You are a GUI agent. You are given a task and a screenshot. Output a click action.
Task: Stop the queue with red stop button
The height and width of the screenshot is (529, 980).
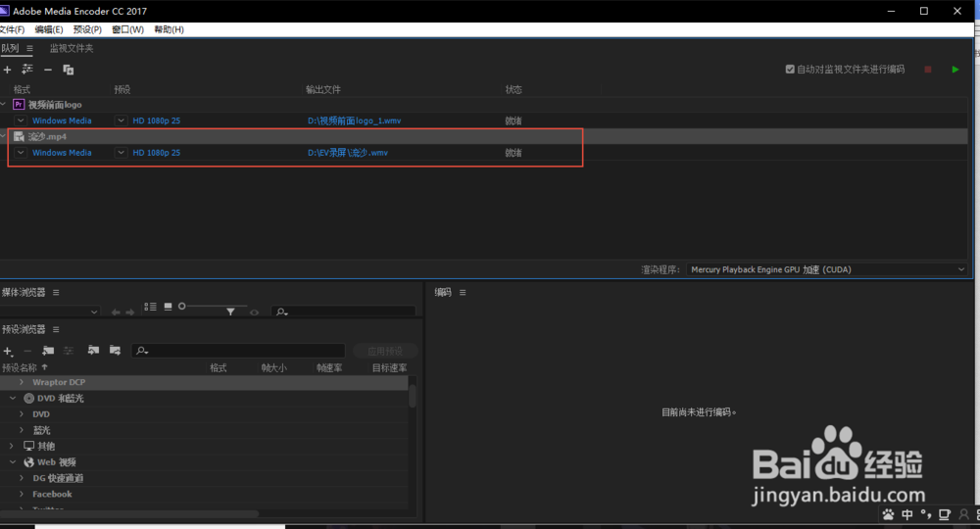(x=928, y=70)
